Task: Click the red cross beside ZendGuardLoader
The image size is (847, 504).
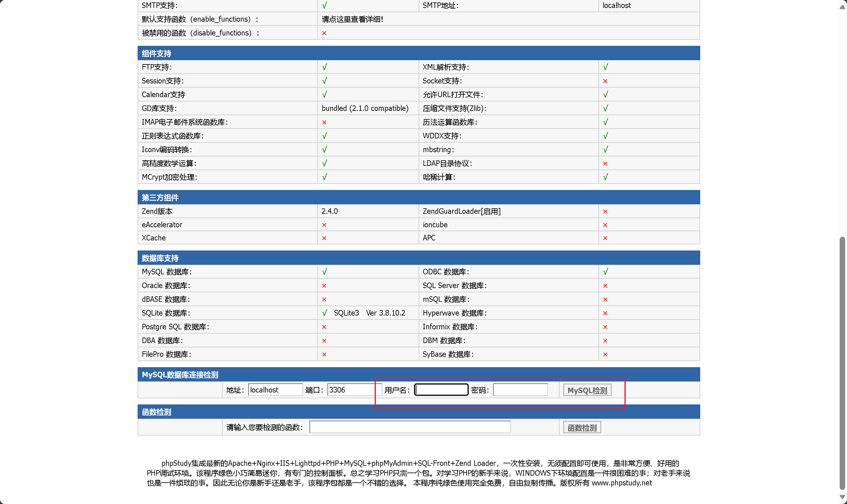Action: click(x=605, y=211)
